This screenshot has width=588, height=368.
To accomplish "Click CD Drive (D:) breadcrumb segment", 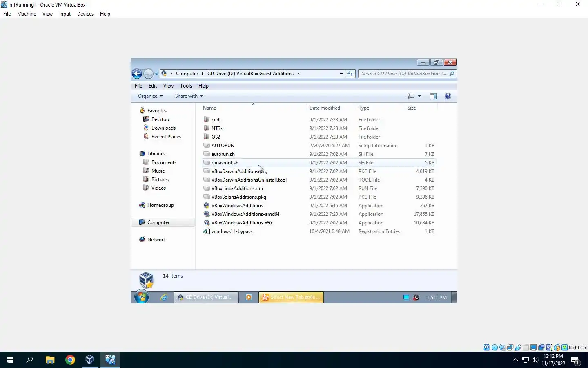I will (x=250, y=74).
